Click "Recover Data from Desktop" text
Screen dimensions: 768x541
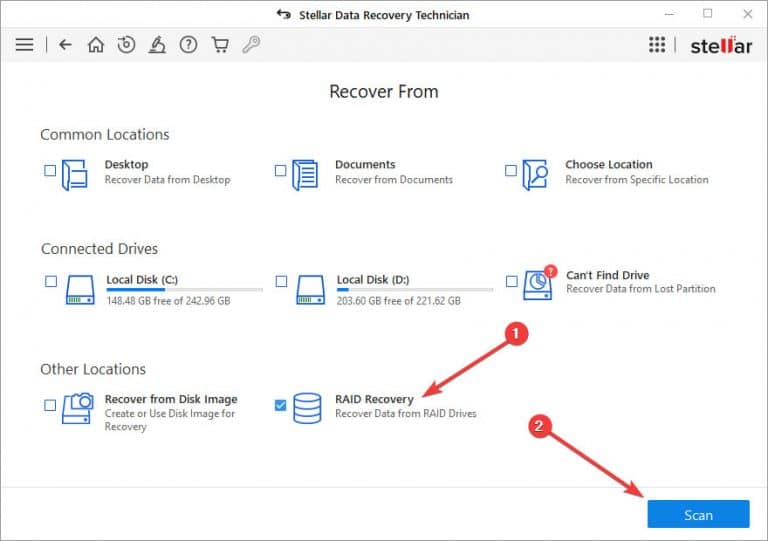point(168,180)
